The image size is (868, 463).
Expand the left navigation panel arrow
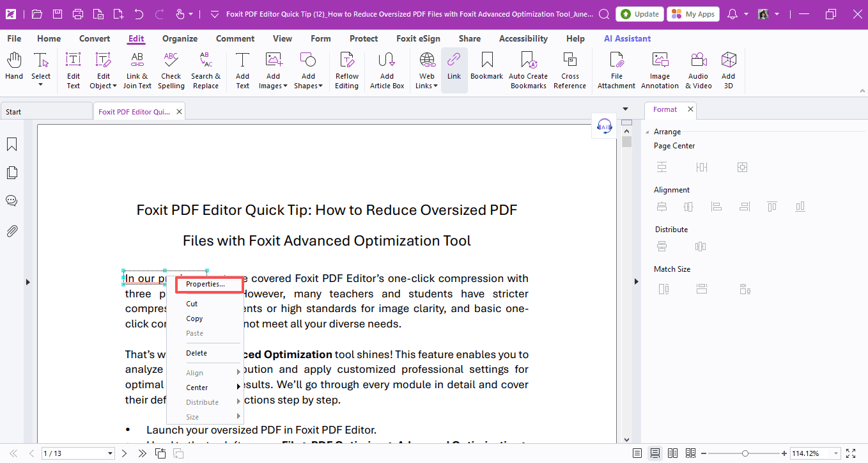click(27, 281)
